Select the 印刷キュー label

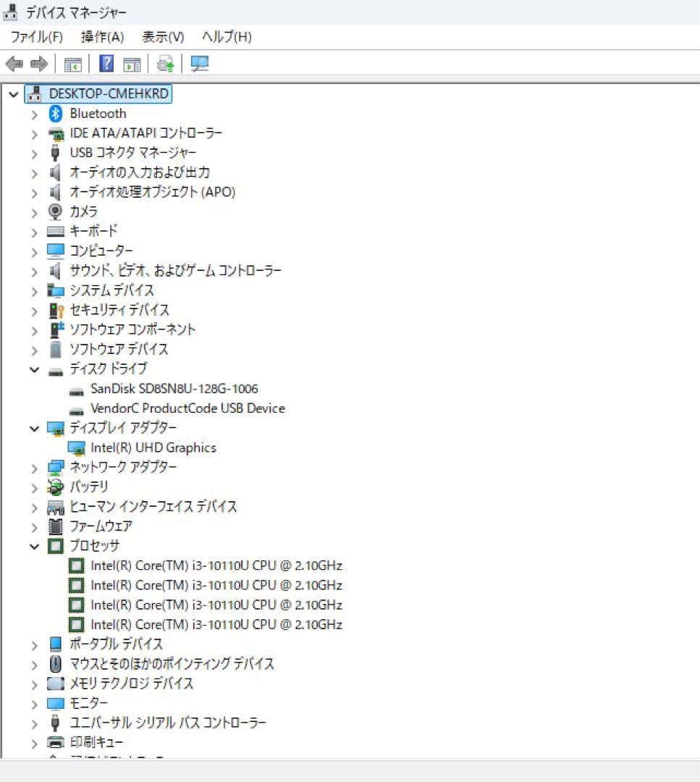coord(96,743)
